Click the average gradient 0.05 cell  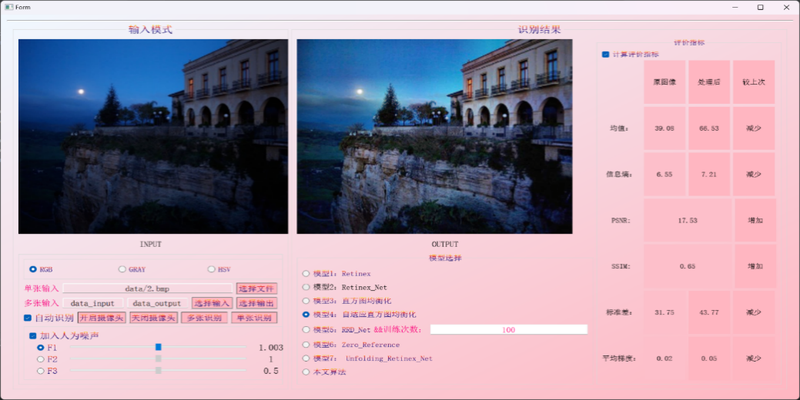click(x=709, y=359)
